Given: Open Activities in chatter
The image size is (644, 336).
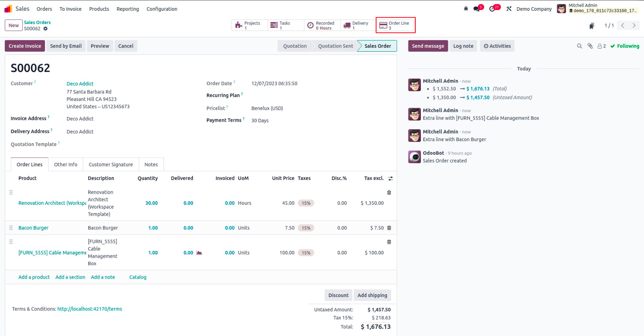Looking at the screenshot, I should coord(497,46).
